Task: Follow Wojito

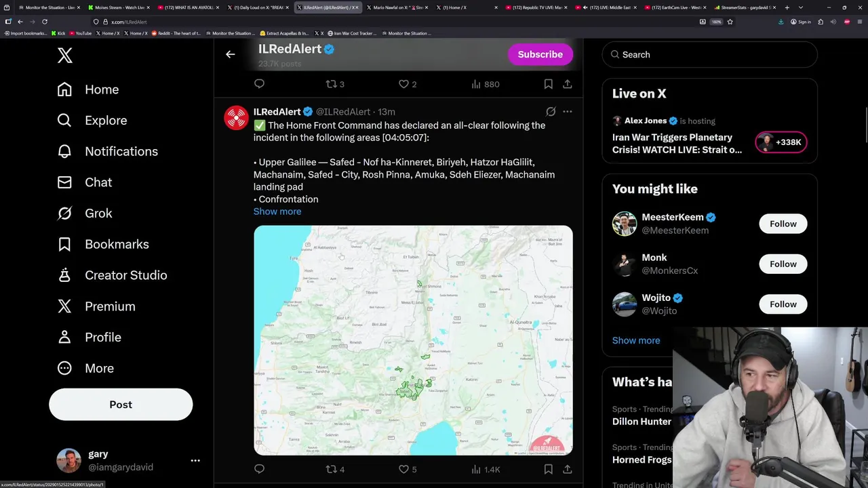Action: tap(783, 304)
